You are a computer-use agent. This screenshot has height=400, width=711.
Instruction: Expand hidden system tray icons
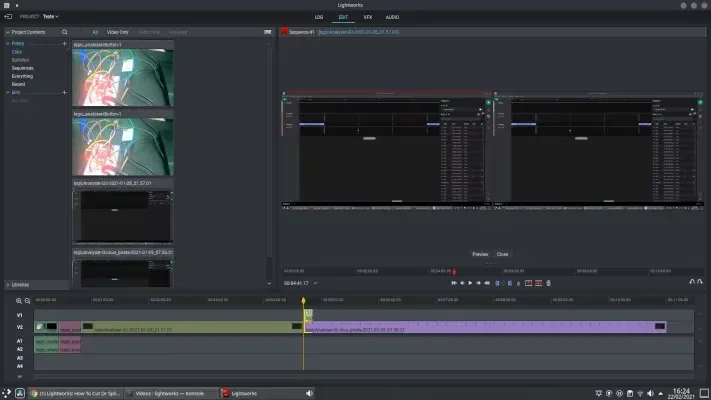click(x=660, y=394)
